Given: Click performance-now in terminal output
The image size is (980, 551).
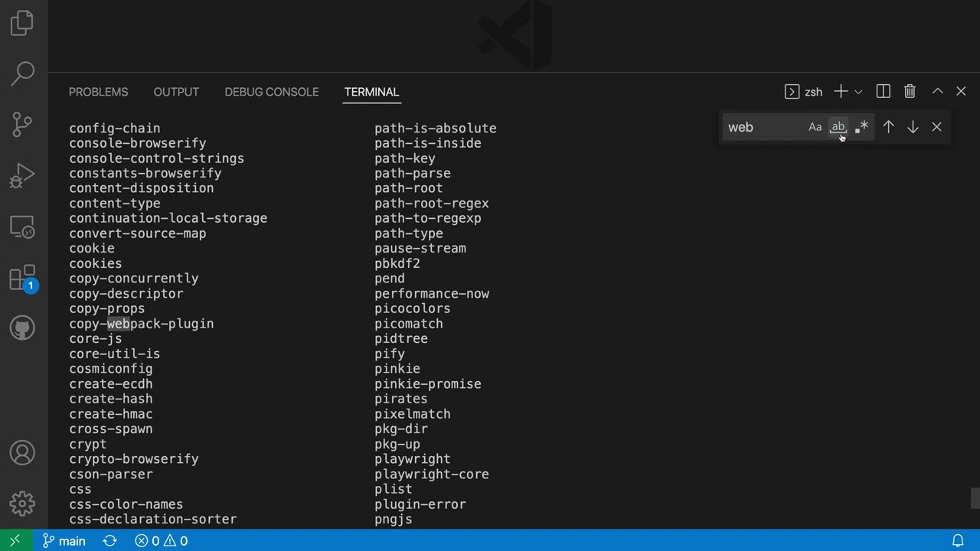Looking at the screenshot, I should [x=432, y=294].
